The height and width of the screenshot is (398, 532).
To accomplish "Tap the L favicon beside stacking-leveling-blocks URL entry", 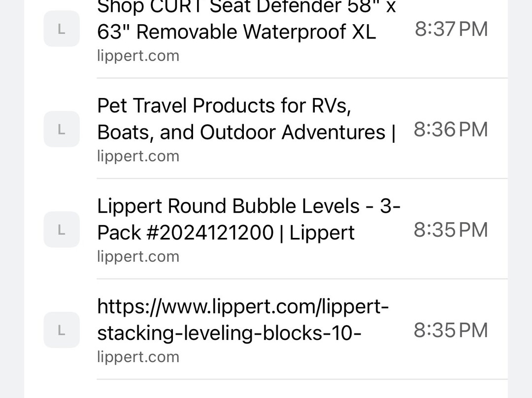I will pos(62,330).
